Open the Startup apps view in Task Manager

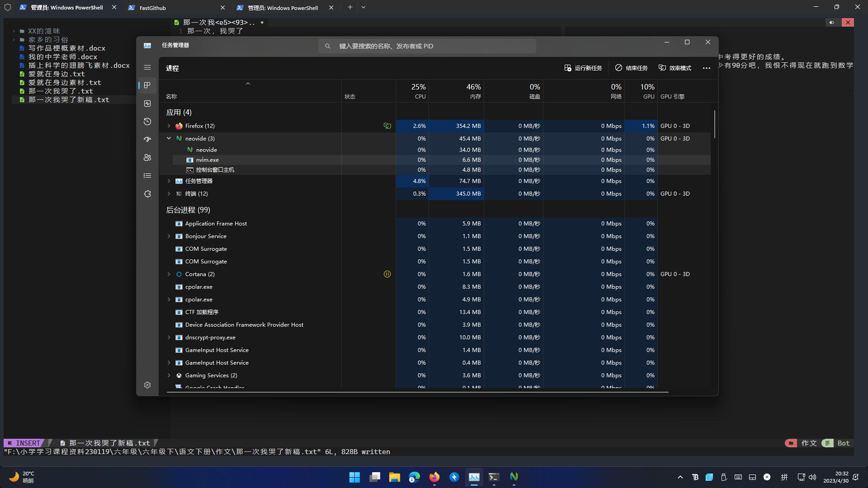(147, 139)
